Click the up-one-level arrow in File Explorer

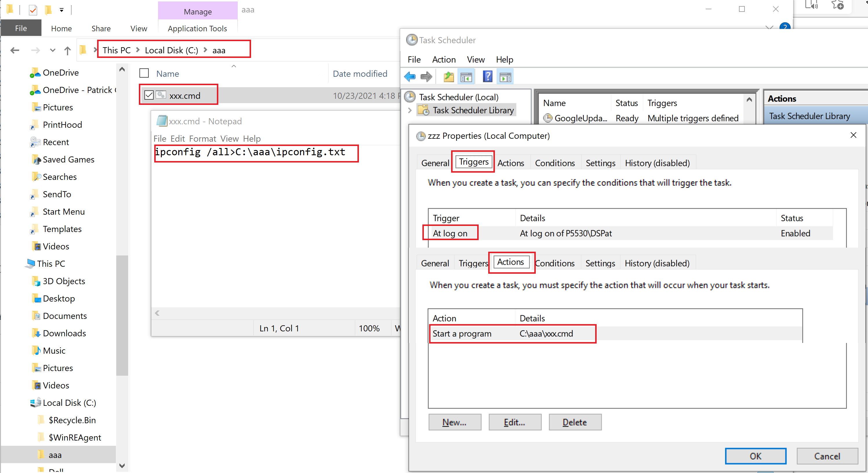(67, 50)
